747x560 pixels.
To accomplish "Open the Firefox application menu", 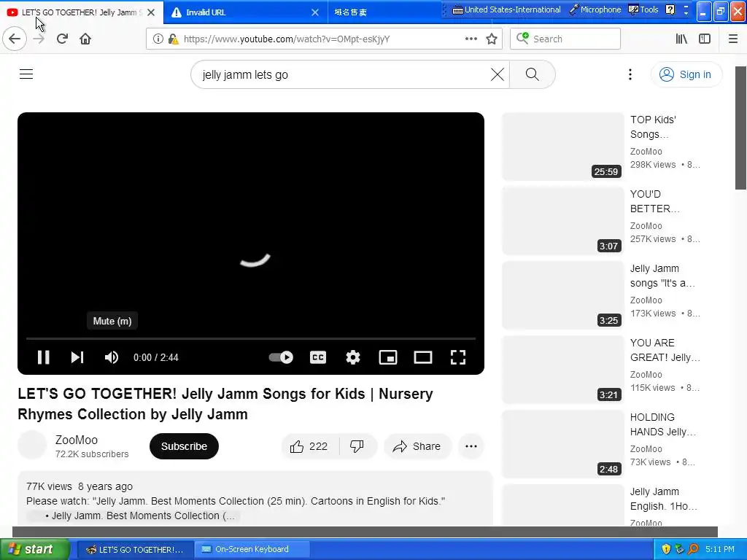I will pos(733,39).
